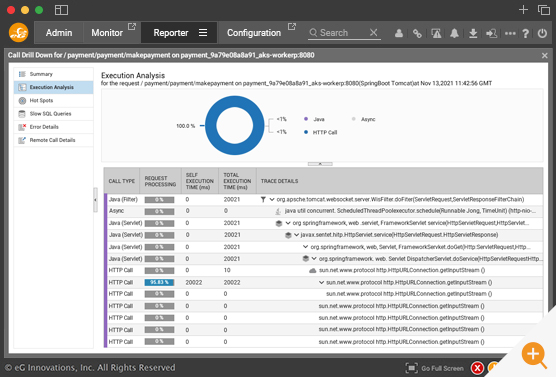Collapse FrameworkServlet doGet trace node

305,247
